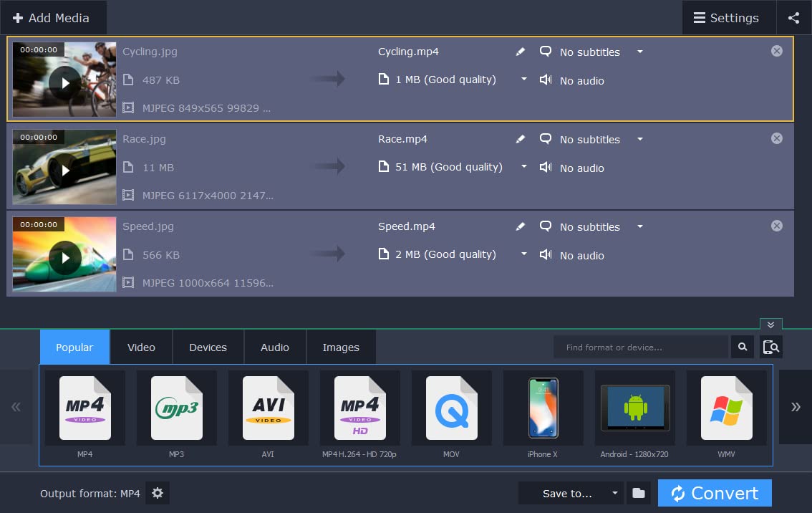Viewport: 812px width, 513px height.
Task: Open output format settings with the gear icon
Action: click(x=158, y=493)
